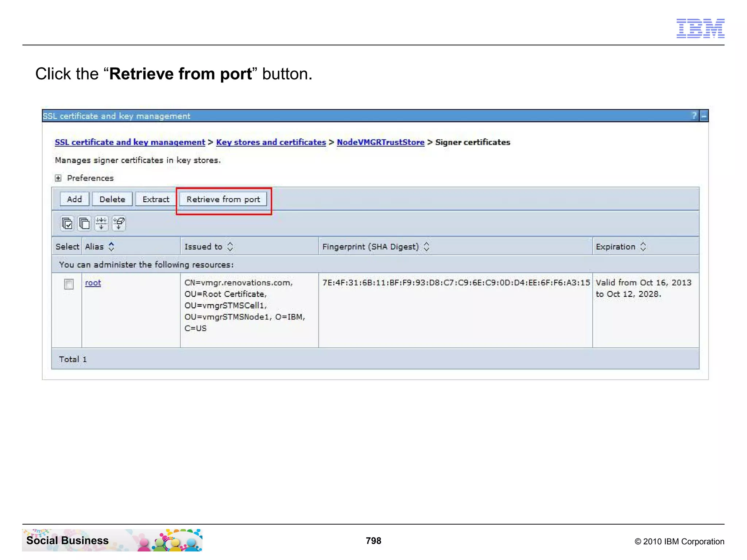Image resolution: width=747 pixels, height=560 pixels.
Task: Expand the Preferences section
Action: (x=58, y=178)
